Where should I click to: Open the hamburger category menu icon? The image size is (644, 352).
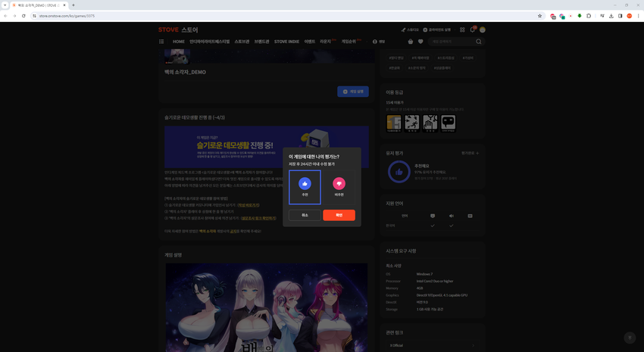(x=161, y=42)
